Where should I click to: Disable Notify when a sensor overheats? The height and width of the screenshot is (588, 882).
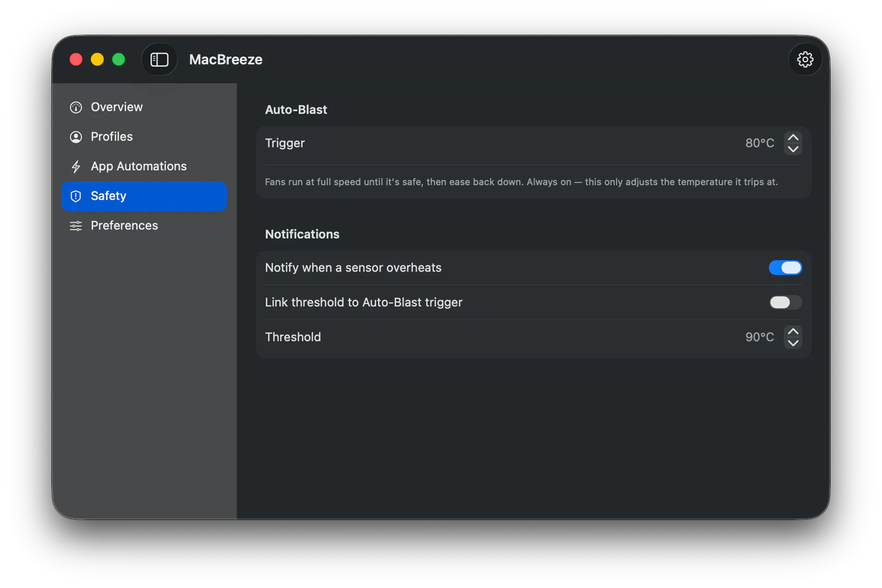785,268
